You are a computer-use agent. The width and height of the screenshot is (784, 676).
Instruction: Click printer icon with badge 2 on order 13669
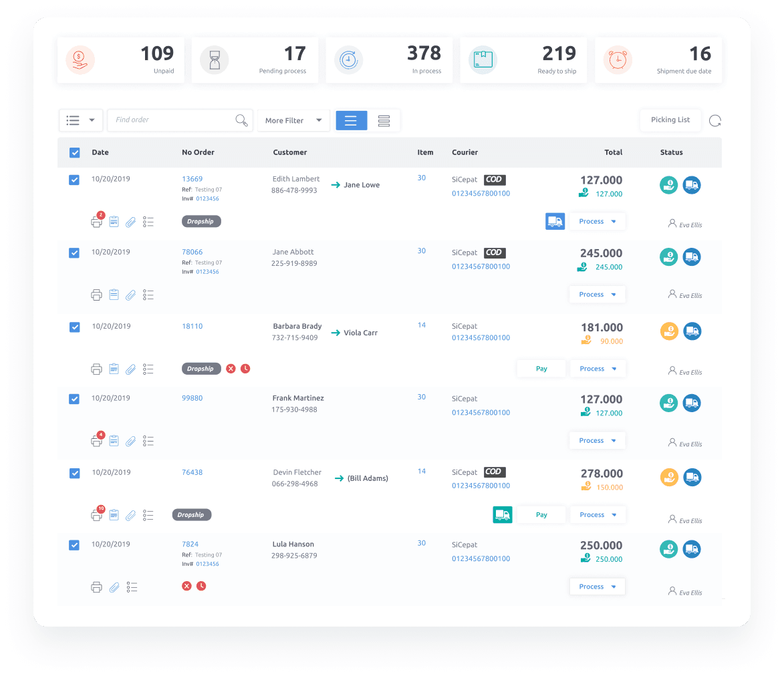97,222
